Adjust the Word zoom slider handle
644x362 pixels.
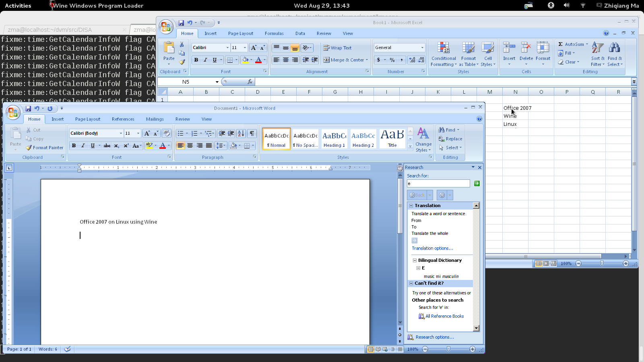(x=448, y=349)
